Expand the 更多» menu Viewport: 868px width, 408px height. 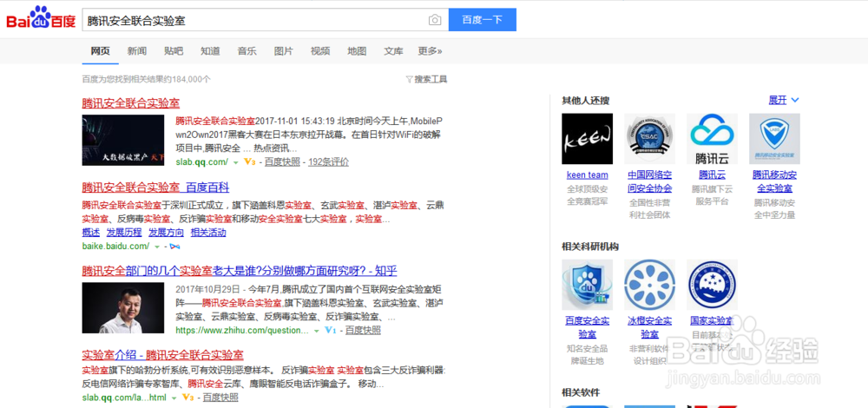tap(431, 51)
